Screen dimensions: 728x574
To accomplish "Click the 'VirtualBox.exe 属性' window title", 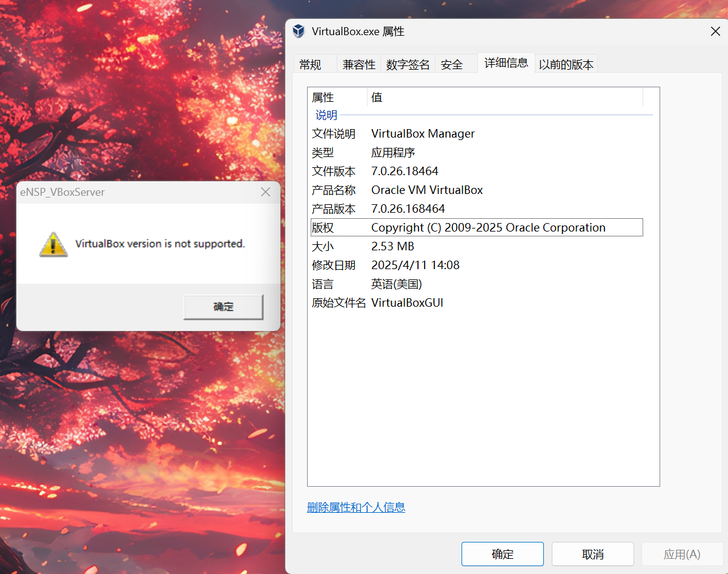I will (x=358, y=32).
